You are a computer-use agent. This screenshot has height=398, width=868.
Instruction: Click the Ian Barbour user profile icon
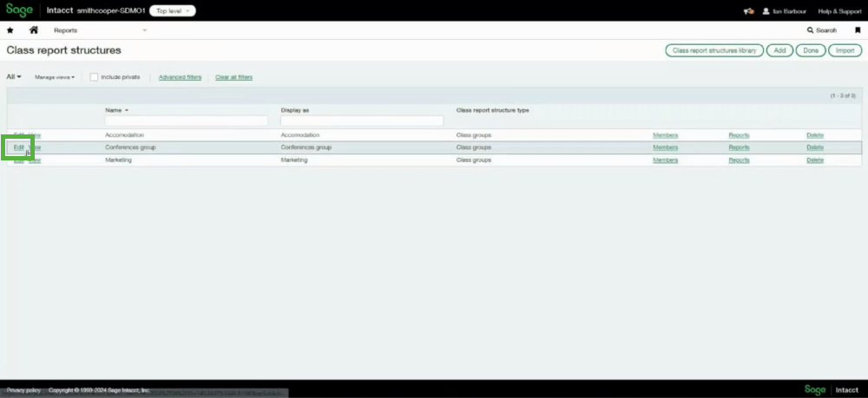pos(766,11)
